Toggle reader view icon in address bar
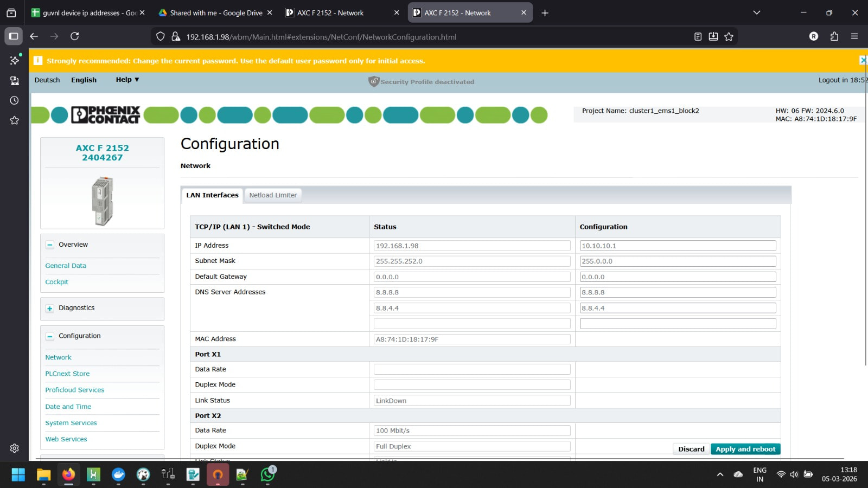The width and height of the screenshot is (868, 488). click(x=698, y=36)
